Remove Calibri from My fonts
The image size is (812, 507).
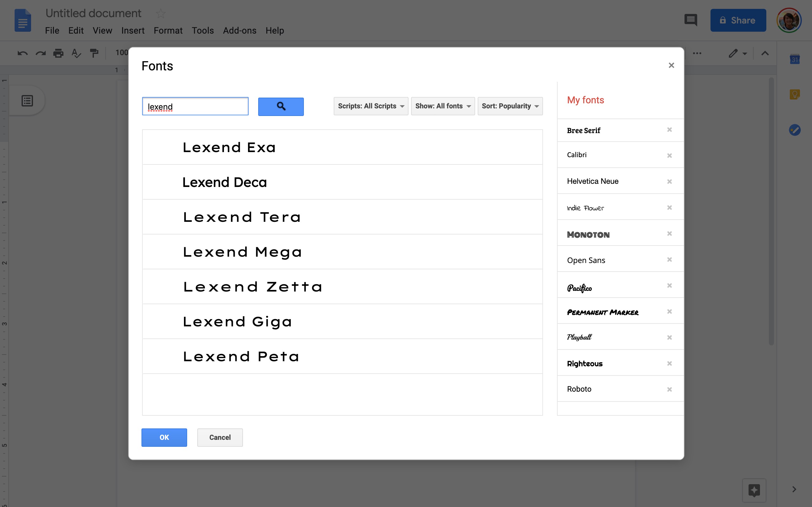[670, 154]
